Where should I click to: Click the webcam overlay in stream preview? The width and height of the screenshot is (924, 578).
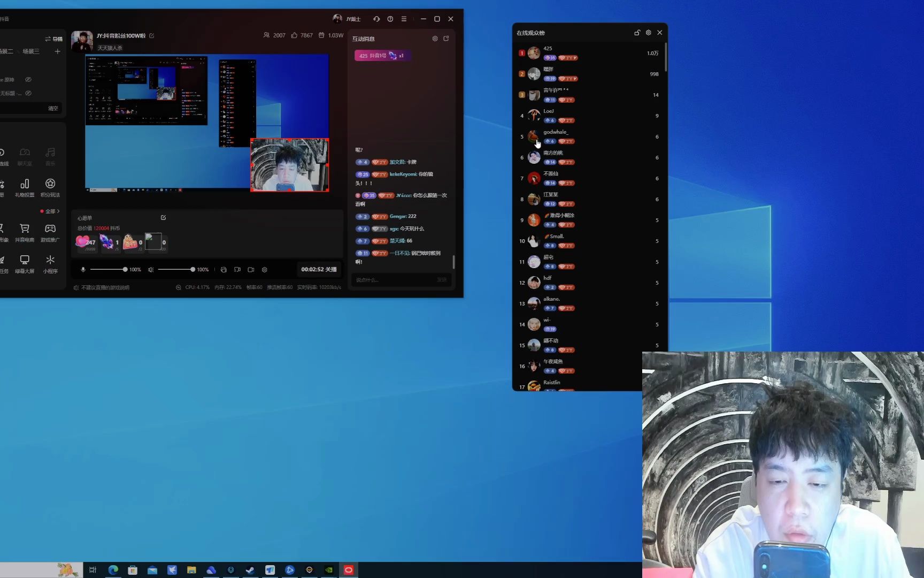pos(289,165)
